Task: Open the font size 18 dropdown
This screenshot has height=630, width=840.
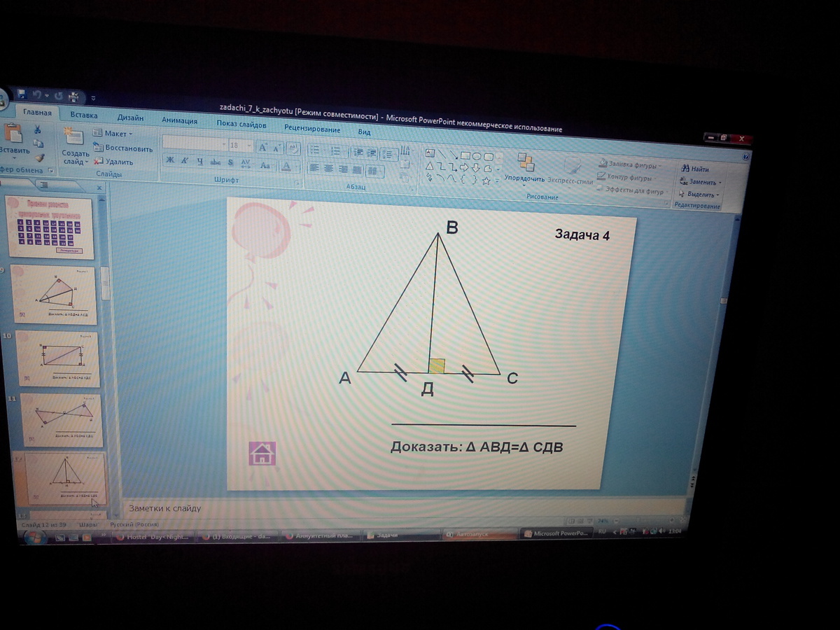Action: [x=240, y=145]
